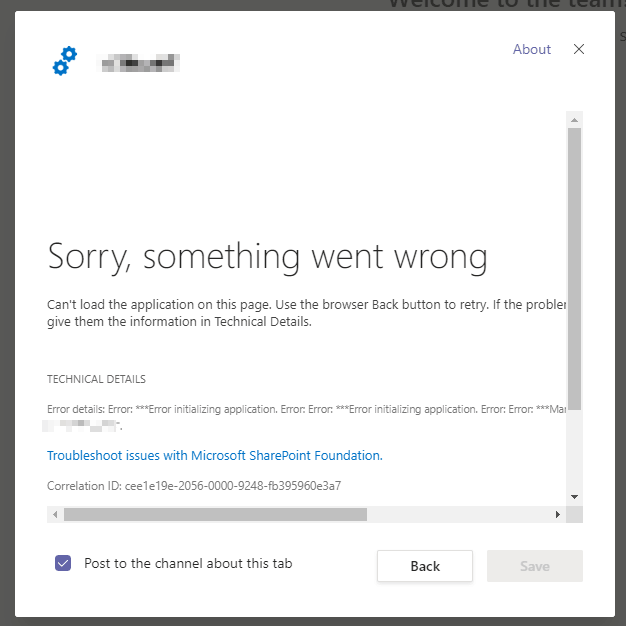Uncheck Post to the channel about this tab
This screenshot has height=626, width=626.
click(x=63, y=564)
